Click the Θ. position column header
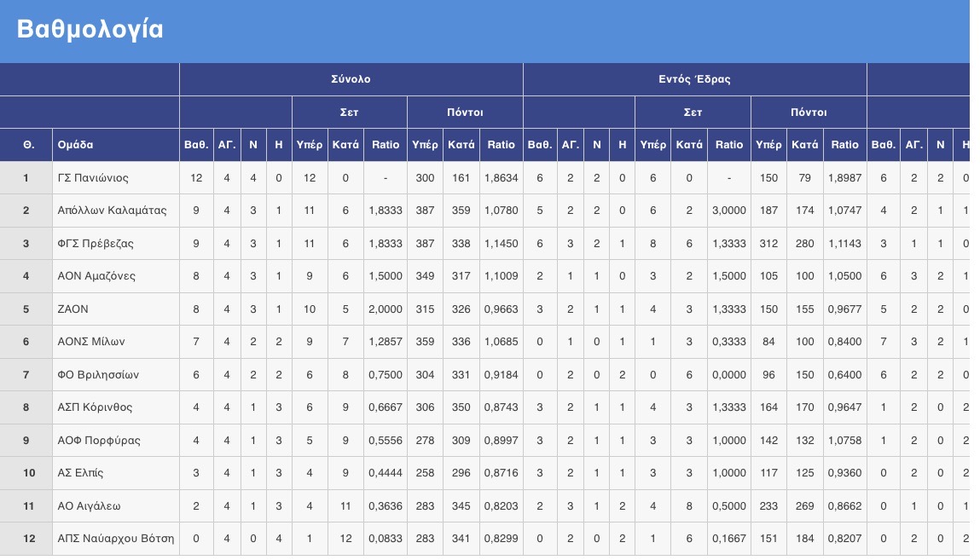 pyautogui.click(x=28, y=145)
